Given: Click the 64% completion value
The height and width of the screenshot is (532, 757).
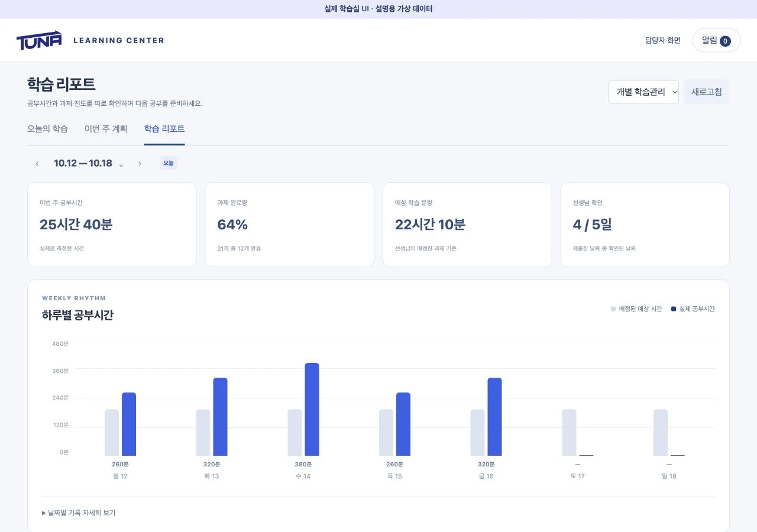Looking at the screenshot, I should 233,225.
